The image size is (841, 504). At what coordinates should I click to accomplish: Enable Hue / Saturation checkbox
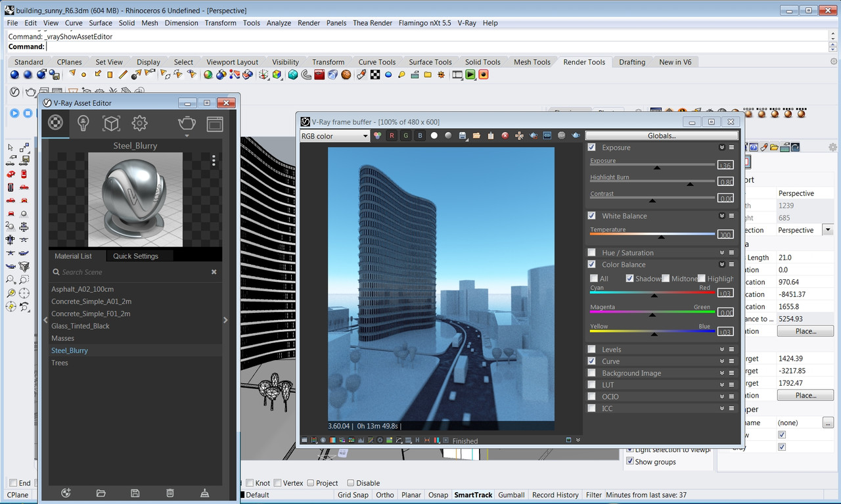[592, 252]
